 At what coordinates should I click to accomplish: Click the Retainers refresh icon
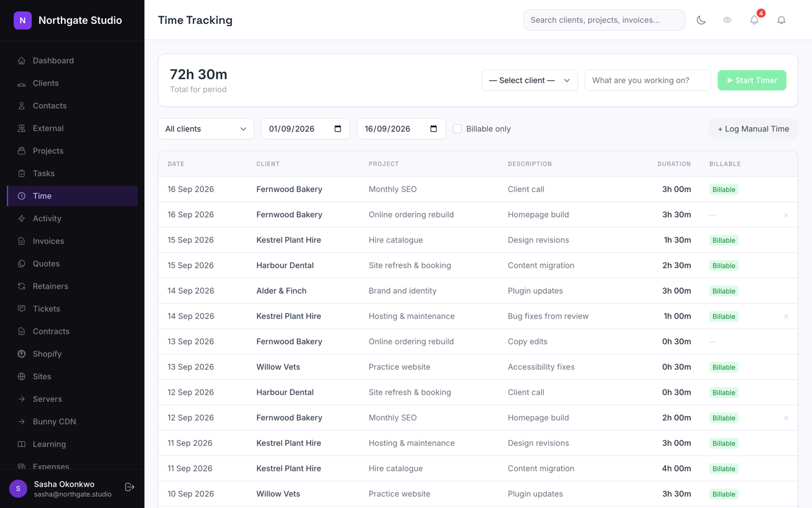21,286
